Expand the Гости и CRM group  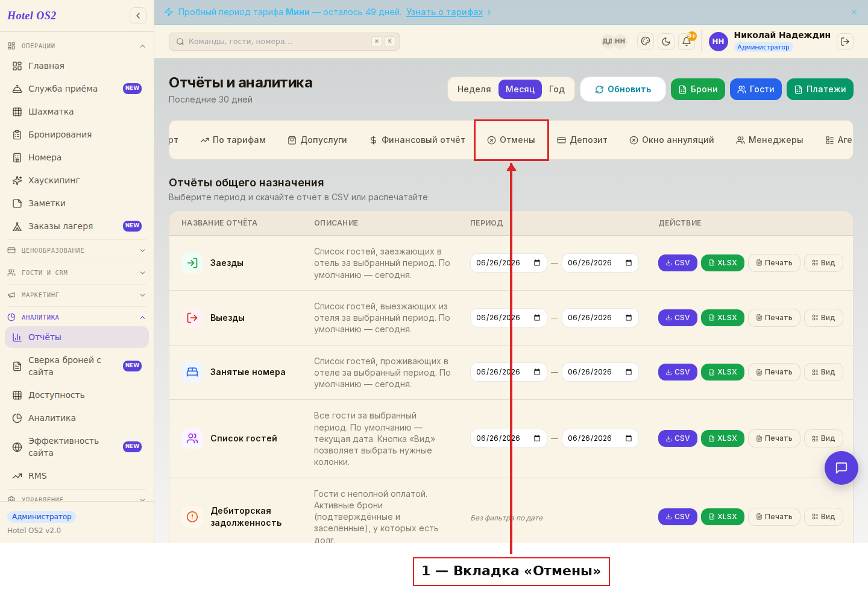pos(77,273)
